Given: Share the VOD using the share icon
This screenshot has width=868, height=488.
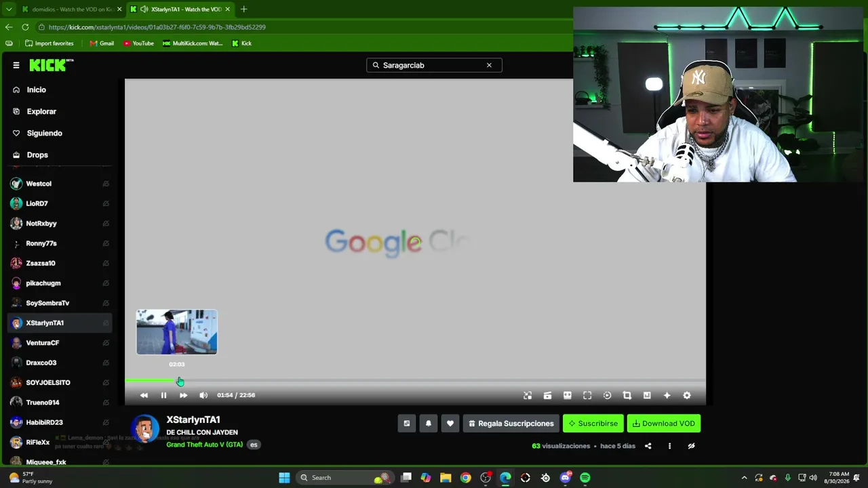Looking at the screenshot, I should click(x=648, y=446).
